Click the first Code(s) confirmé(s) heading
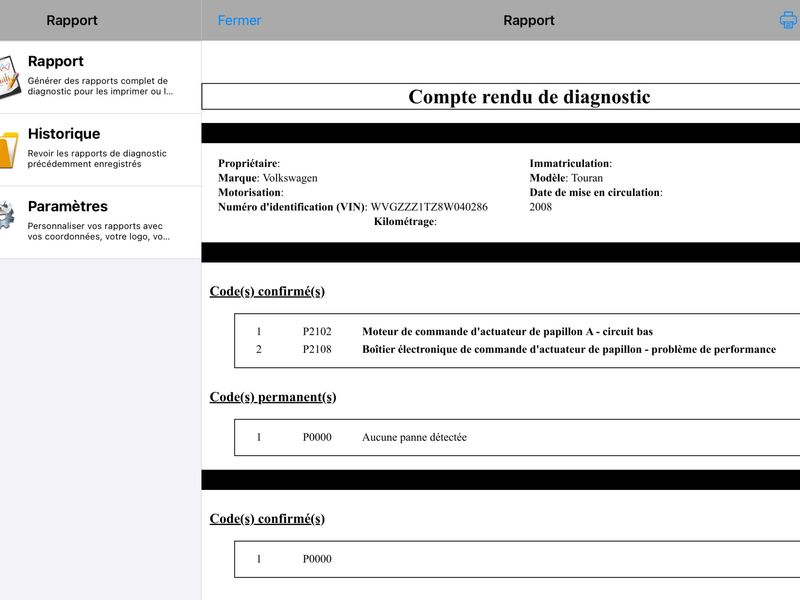 tap(267, 291)
